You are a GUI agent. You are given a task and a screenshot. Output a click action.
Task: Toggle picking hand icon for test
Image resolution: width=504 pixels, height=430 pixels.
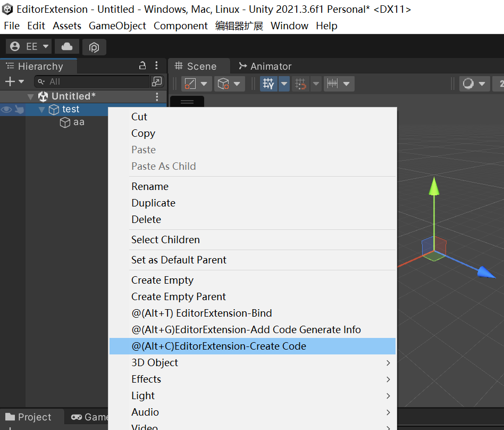click(x=19, y=110)
